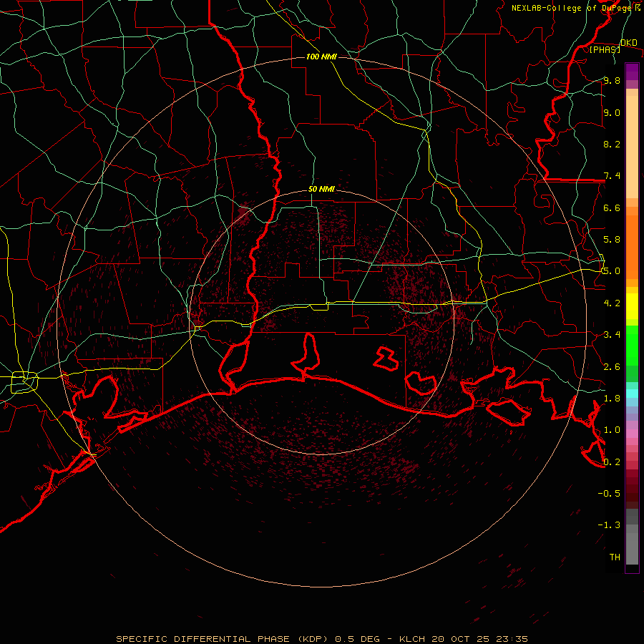Click the NEXLAB-College of DuPage label
This screenshot has height=644, width=644.
pyautogui.click(x=572, y=8)
